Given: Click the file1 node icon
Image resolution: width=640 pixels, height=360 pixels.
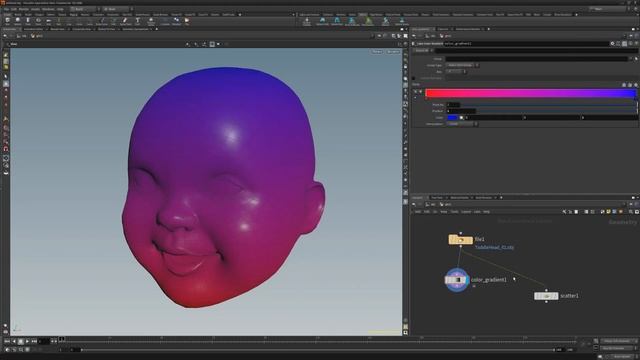Looking at the screenshot, I should point(460,240).
